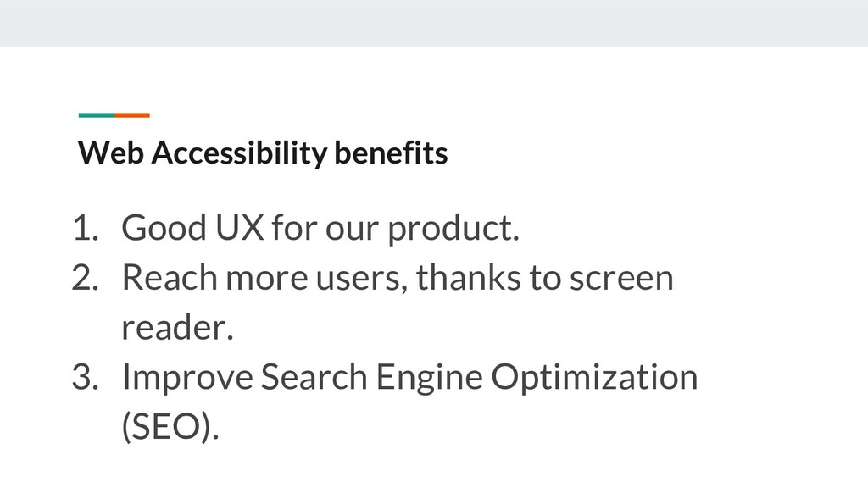This screenshot has width=868, height=488.
Task: Click the orange segment of accent line
Action: tap(132, 114)
